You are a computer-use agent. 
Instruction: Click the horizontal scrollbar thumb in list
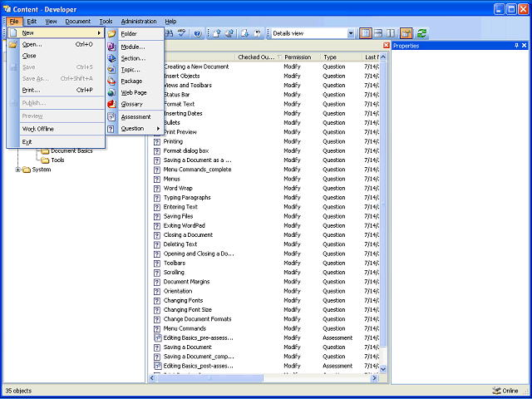click(x=210, y=377)
